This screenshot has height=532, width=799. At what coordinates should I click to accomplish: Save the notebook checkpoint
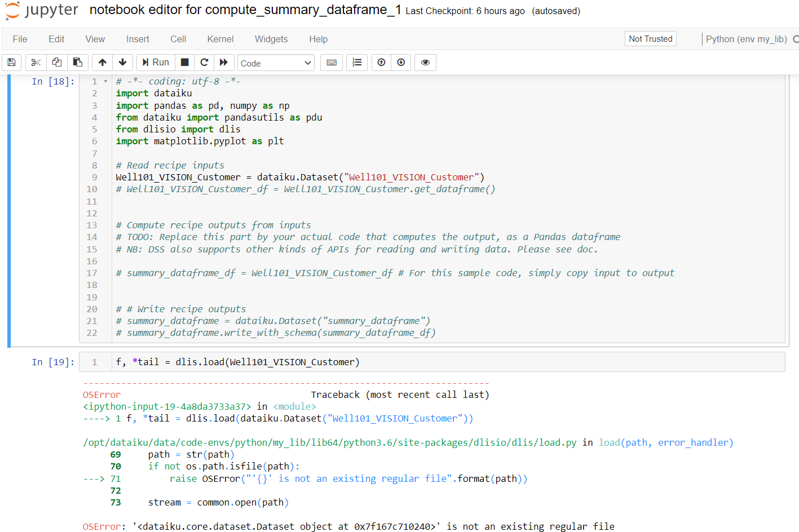[x=11, y=63]
